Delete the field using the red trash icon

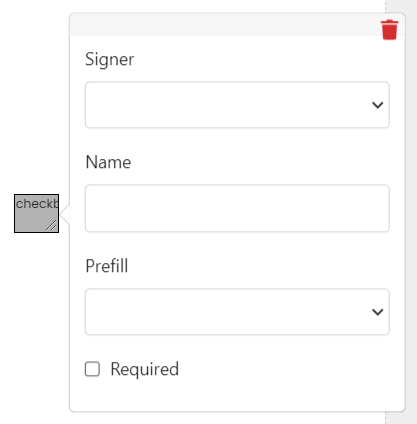pos(389,30)
